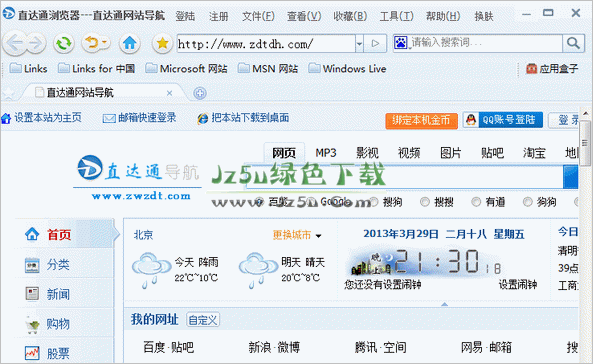Click 自定义 button next to 我的网址
Viewport: 593px width, 364px height.
click(203, 320)
